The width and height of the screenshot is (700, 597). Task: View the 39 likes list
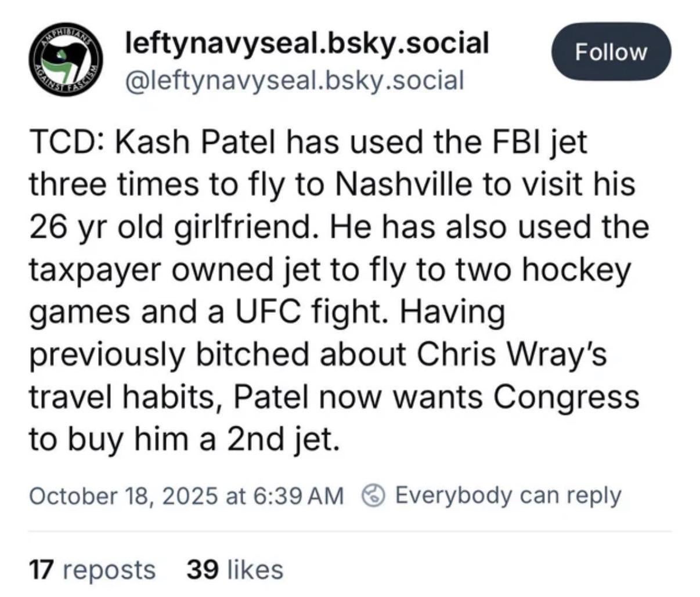(x=234, y=569)
